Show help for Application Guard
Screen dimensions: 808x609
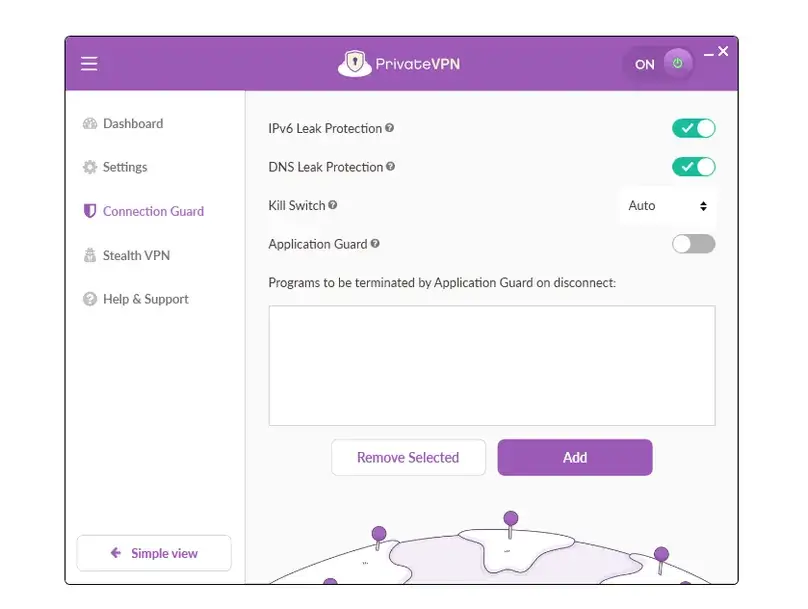click(375, 244)
